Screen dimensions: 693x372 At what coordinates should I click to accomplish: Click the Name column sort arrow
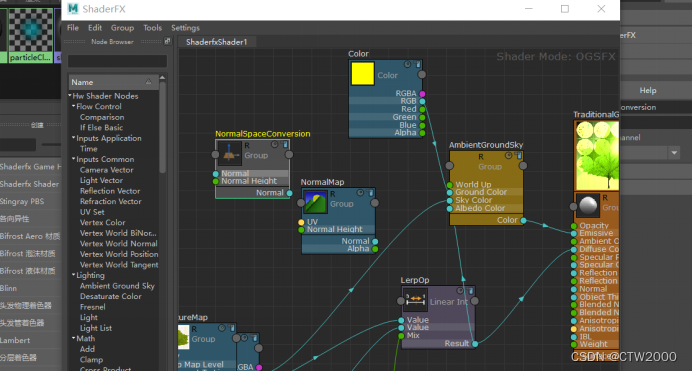(x=148, y=82)
